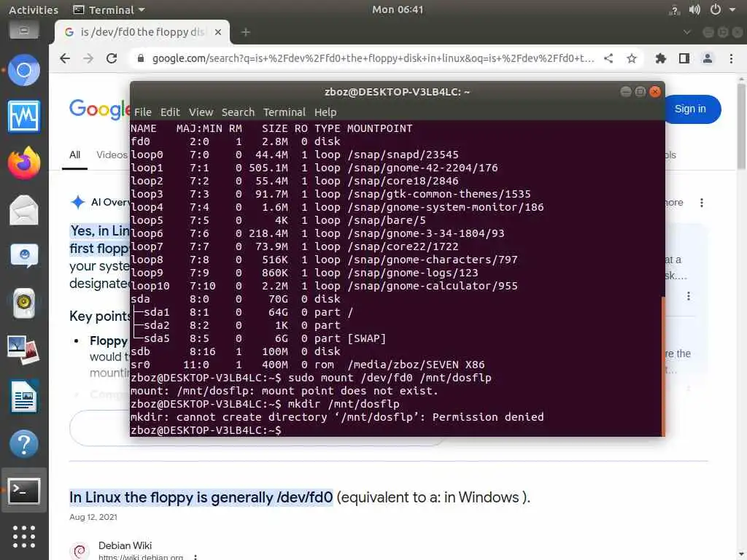Open the Files drawer icon atop dock
This screenshot has height=560, width=747.
tap(24, 31)
